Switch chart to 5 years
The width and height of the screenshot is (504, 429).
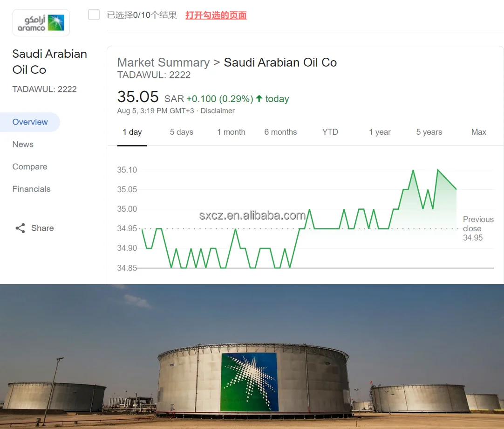tap(429, 132)
